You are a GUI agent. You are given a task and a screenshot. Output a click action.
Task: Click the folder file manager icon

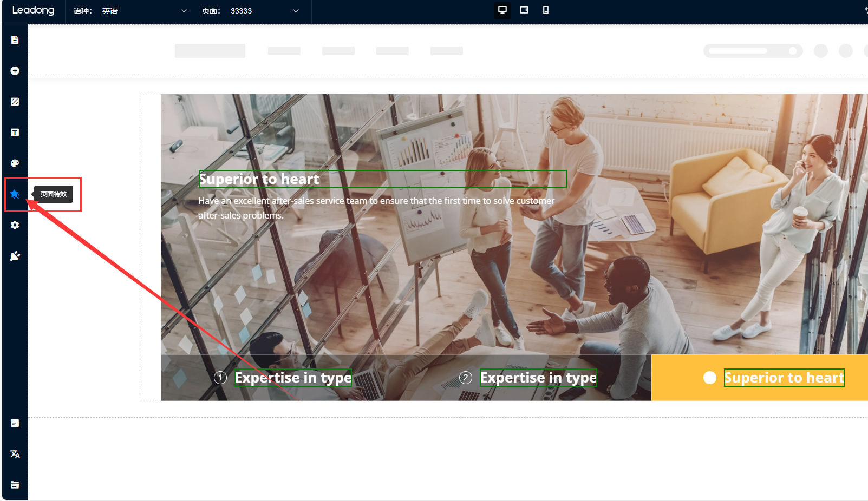[x=15, y=485]
